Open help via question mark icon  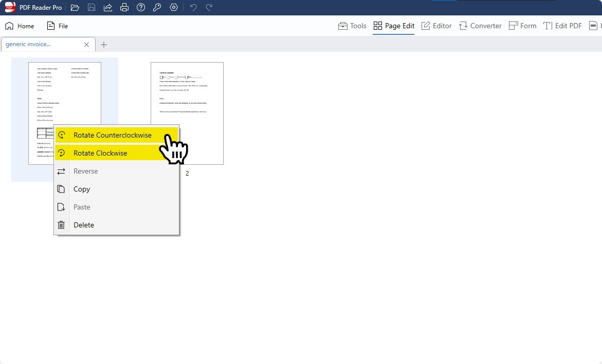click(x=141, y=7)
